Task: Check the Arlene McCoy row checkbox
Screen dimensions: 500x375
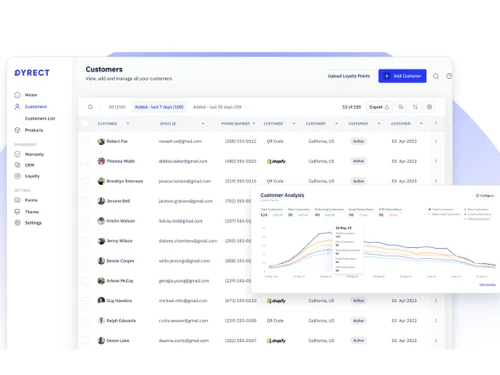Action: (x=85, y=281)
